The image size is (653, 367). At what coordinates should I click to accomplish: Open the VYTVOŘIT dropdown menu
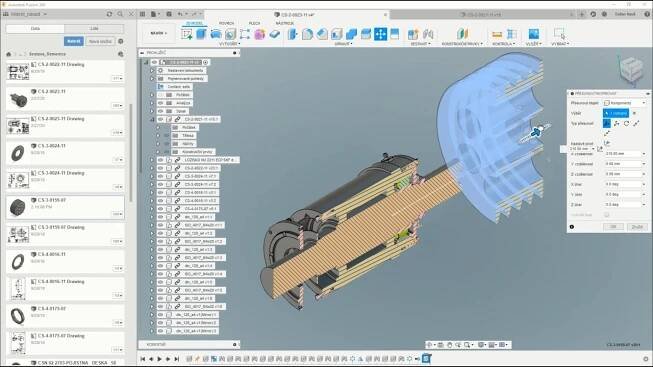(x=229, y=44)
